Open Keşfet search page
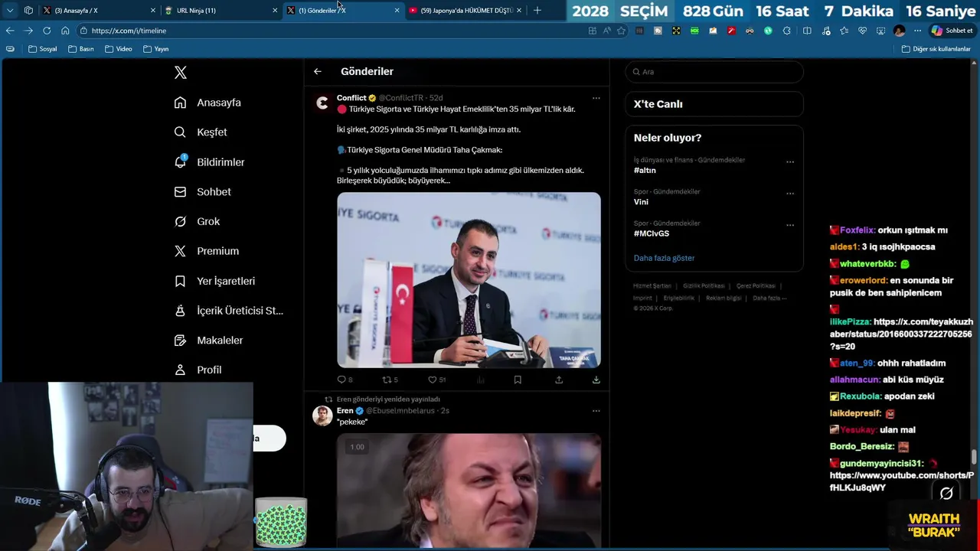Image resolution: width=980 pixels, height=551 pixels. 201,132
